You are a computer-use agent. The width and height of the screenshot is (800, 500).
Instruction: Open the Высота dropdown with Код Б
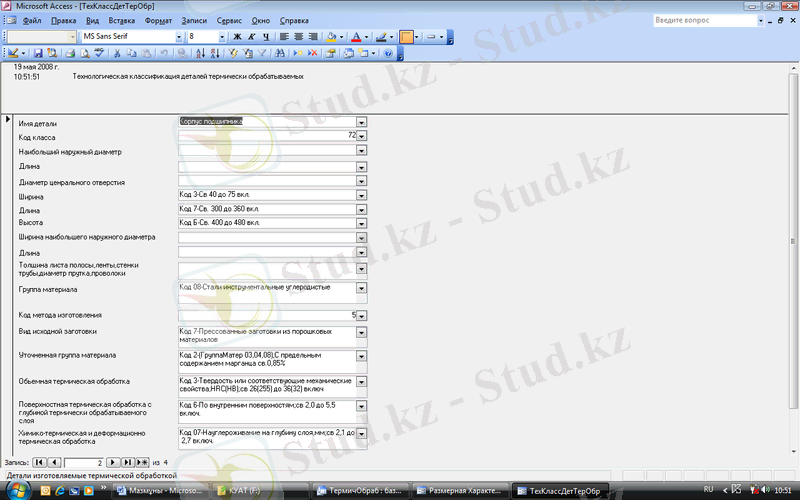[x=361, y=223]
